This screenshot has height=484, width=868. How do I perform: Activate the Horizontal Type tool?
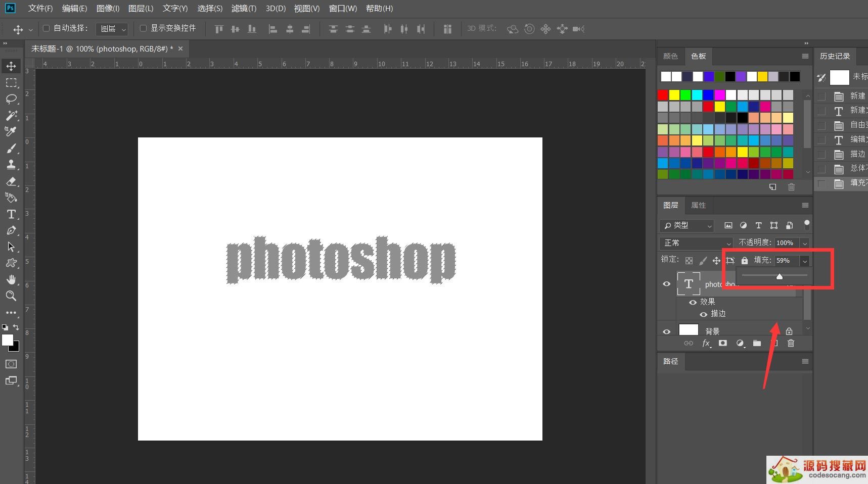click(11, 214)
